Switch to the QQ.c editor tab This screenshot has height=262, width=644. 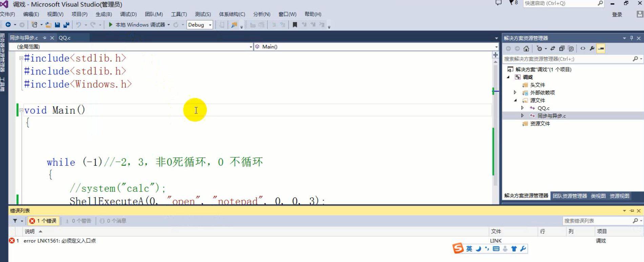tap(64, 38)
